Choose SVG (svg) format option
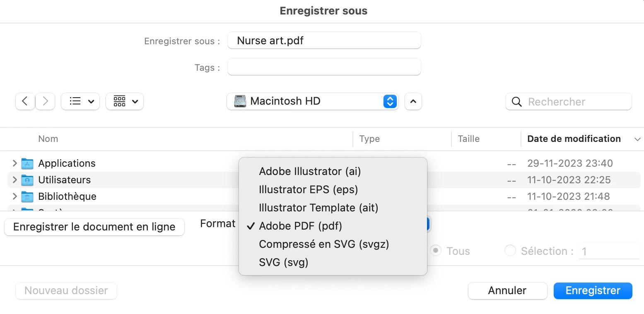This screenshot has width=644, height=314. click(284, 262)
